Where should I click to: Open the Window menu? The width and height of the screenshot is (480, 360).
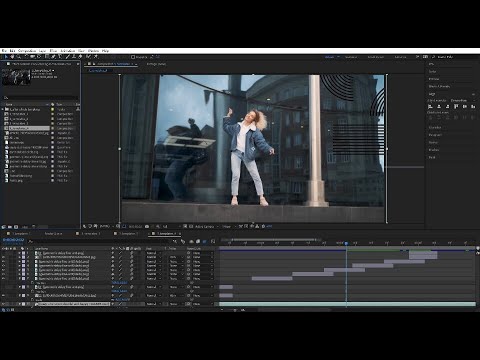(93, 51)
